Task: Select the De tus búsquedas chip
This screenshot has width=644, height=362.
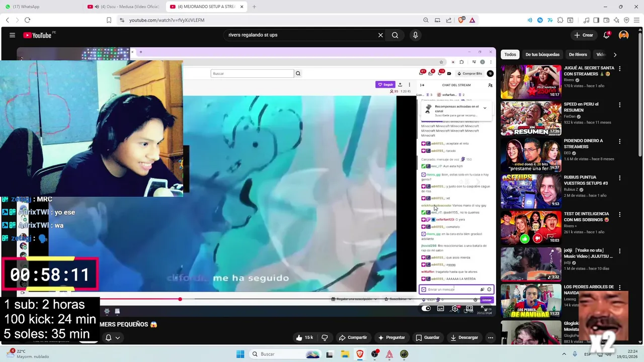Action: [542, 54]
